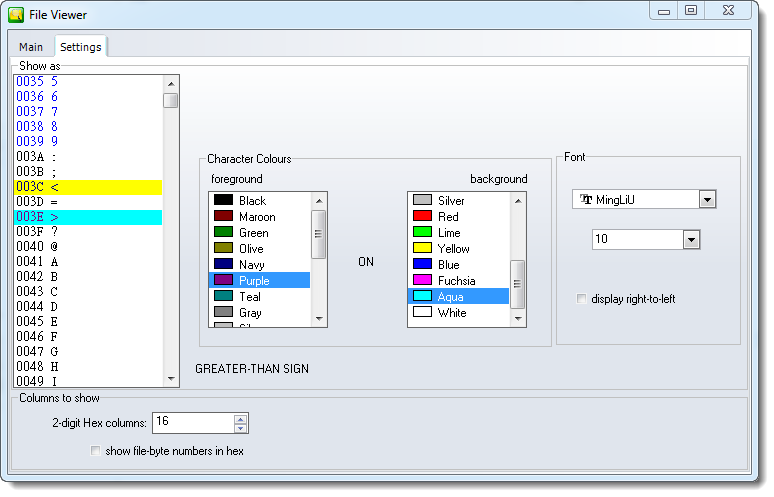Enable display right-to-left checkbox
The image size is (774, 497).
(583, 299)
